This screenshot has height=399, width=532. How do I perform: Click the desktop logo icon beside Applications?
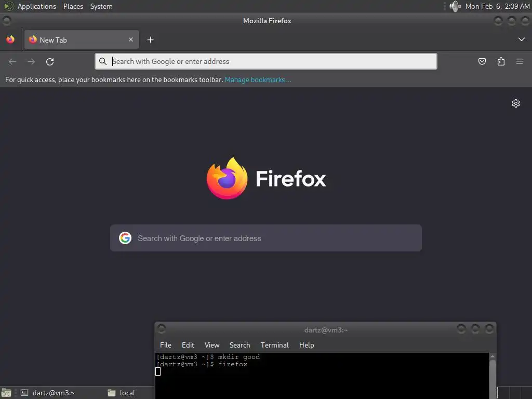[x=8, y=6]
